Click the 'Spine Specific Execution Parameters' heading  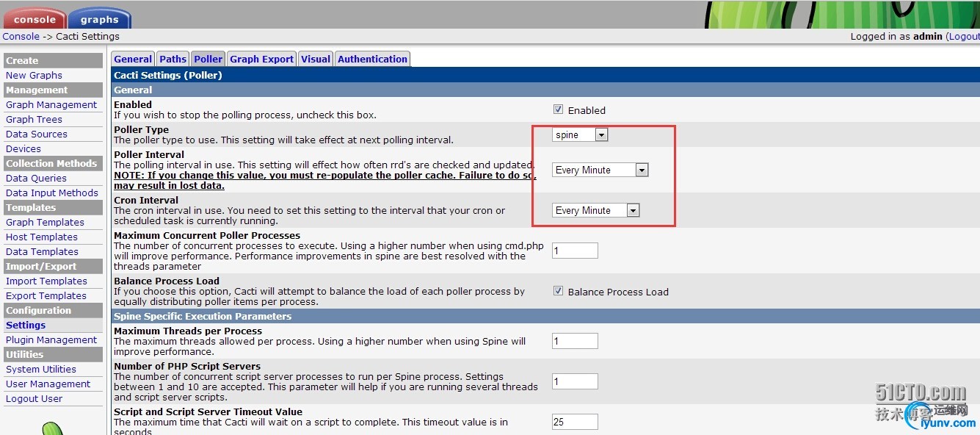click(x=203, y=316)
